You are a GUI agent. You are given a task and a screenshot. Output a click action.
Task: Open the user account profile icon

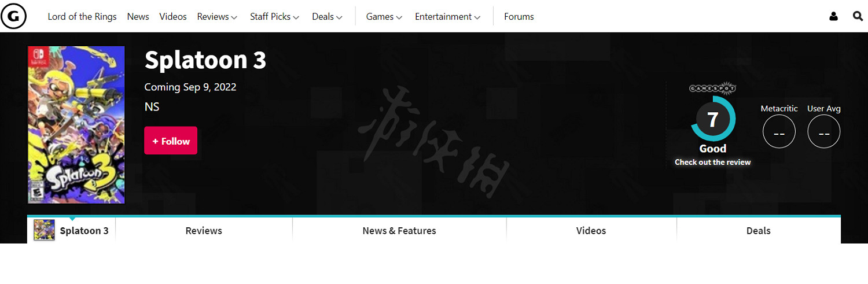(x=833, y=17)
